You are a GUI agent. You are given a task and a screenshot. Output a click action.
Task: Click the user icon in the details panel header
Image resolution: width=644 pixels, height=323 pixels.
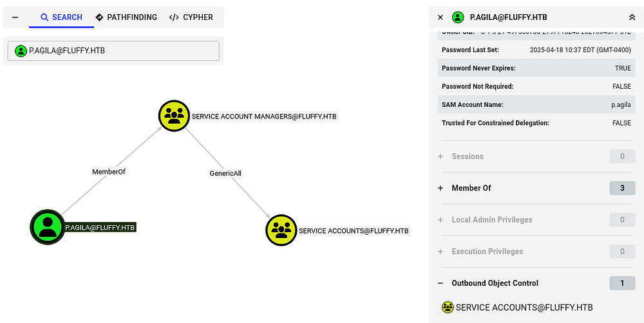pos(458,17)
